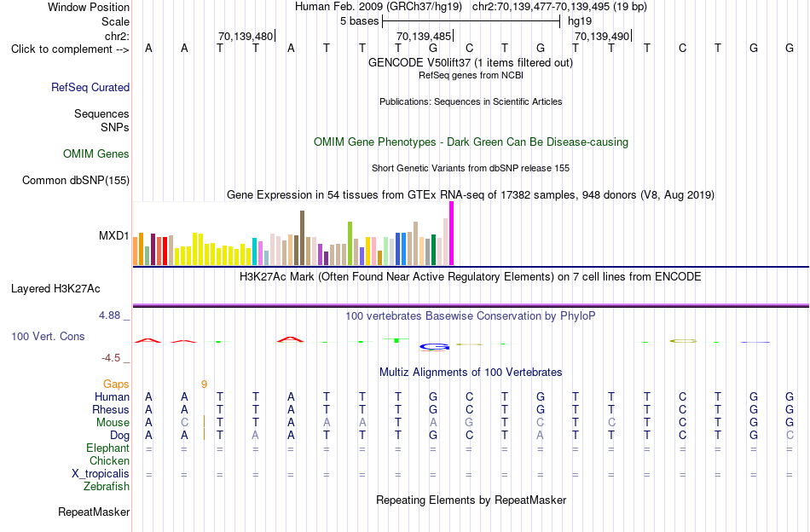Click the Common dbSNP(155) track label

click(x=75, y=180)
